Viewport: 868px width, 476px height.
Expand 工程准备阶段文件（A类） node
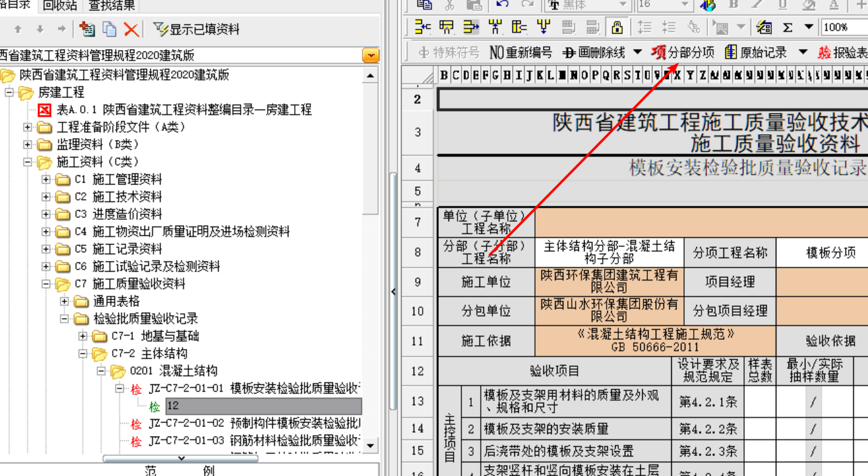pos(28,128)
